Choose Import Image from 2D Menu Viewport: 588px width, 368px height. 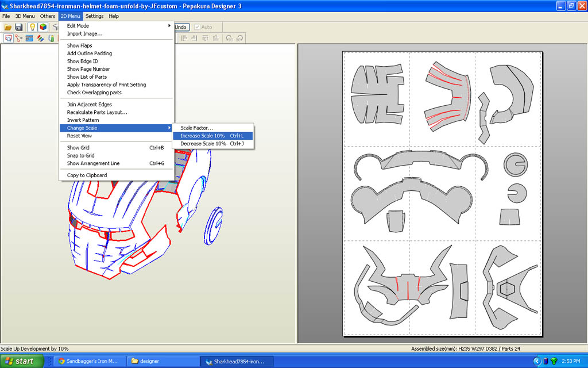[117, 33]
